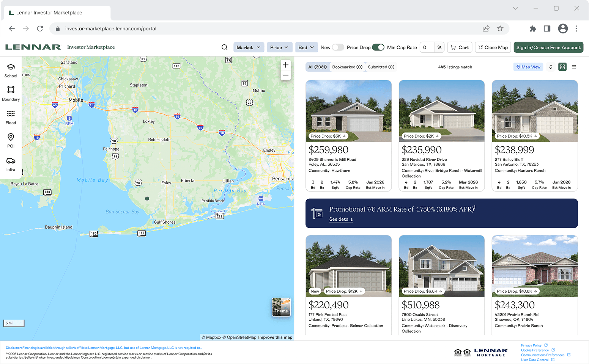Screen dimensions: 589x364
Task: Go forward in browser history
Action: (x=26, y=28)
